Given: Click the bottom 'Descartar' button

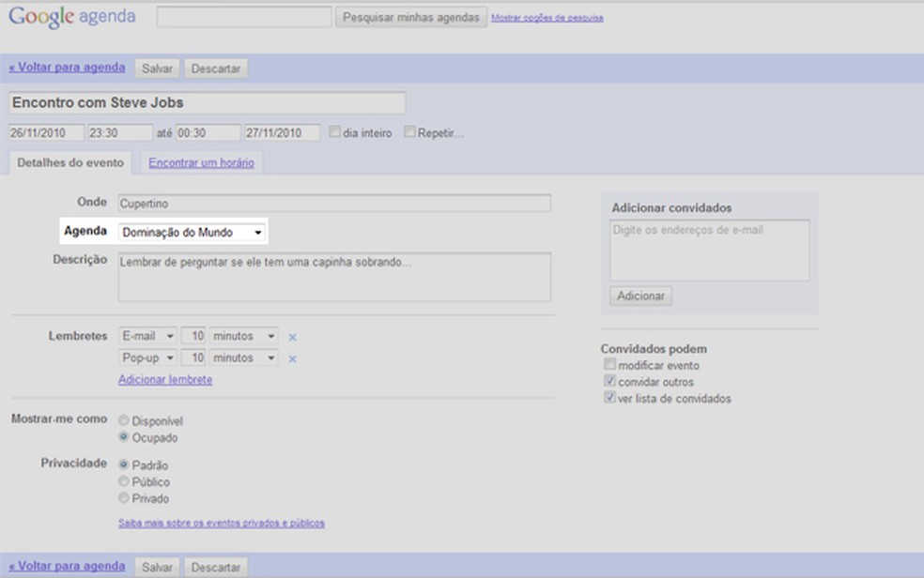Looking at the screenshot, I should tap(216, 567).
